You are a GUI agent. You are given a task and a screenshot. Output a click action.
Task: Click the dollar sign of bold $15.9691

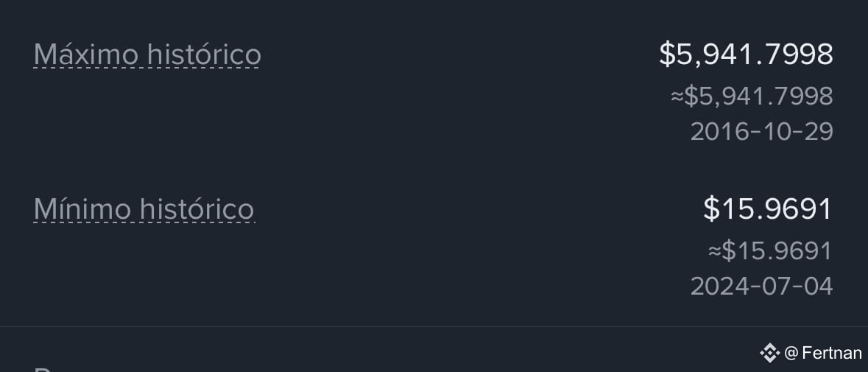pos(710,209)
